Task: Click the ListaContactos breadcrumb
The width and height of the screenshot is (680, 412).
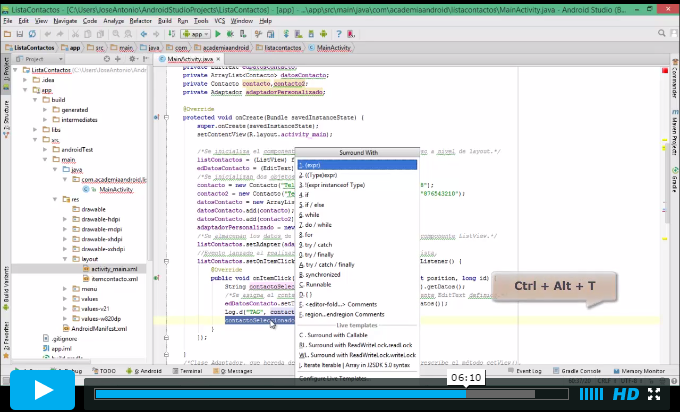Action: pyautogui.click(x=30, y=48)
